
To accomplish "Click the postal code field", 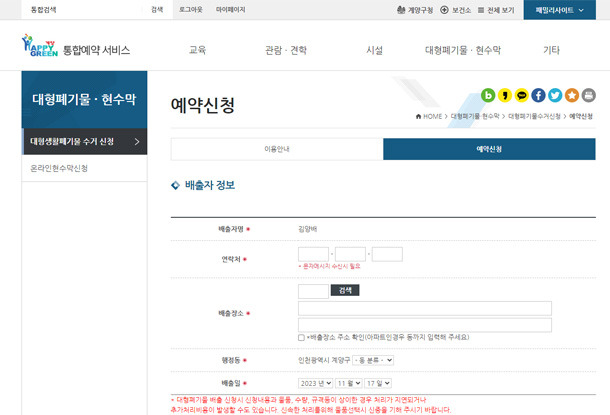I will point(313,291).
